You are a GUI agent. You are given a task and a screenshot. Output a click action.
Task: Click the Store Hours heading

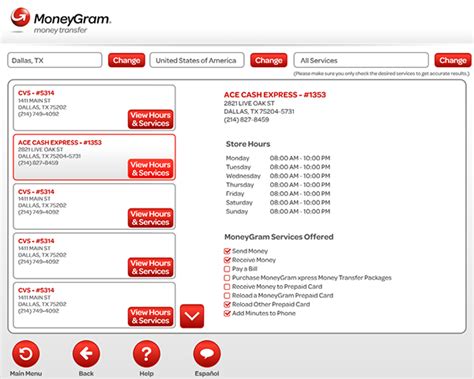pos(248,144)
